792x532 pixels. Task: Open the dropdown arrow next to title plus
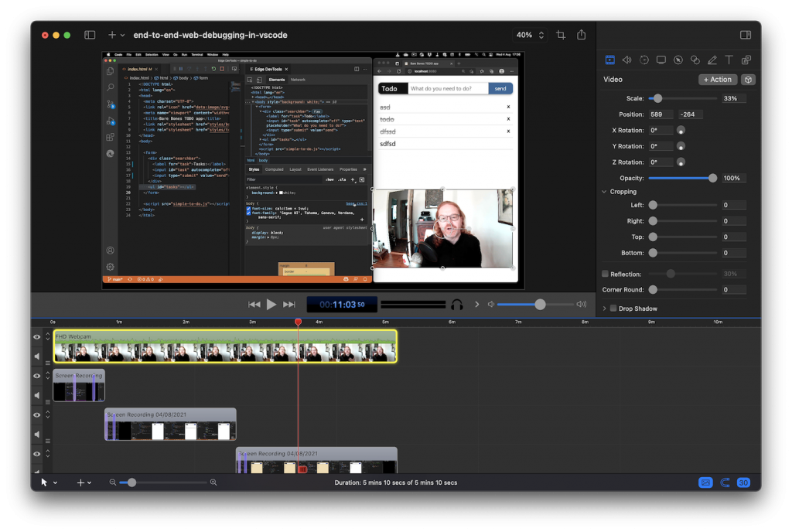coord(122,36)
